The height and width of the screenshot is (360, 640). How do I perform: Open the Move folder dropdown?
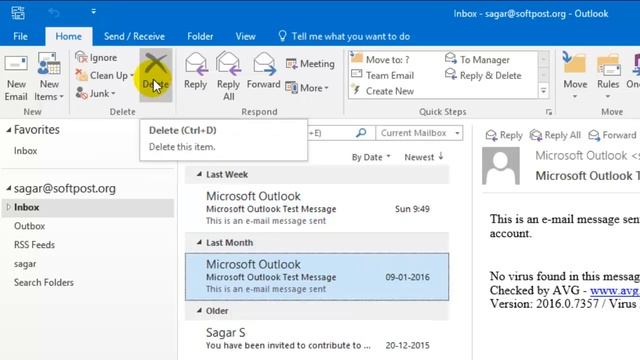pyautogui.click(x=575, y=77)
